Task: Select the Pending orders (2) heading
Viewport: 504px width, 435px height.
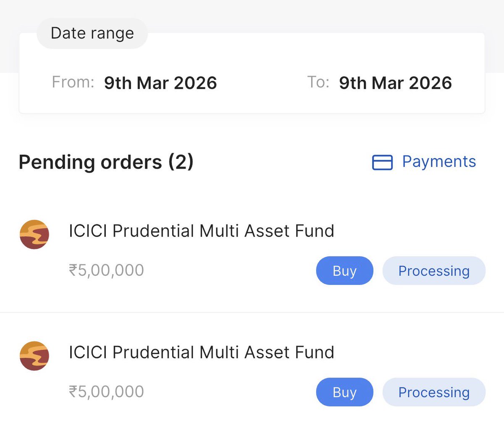Action: click(x=106, y=162)
